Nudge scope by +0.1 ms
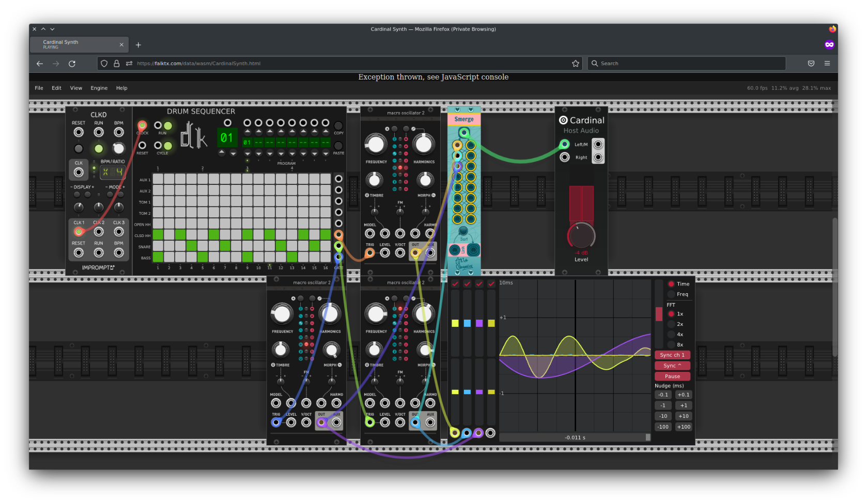Screen dimensions: 867x504 684,395
